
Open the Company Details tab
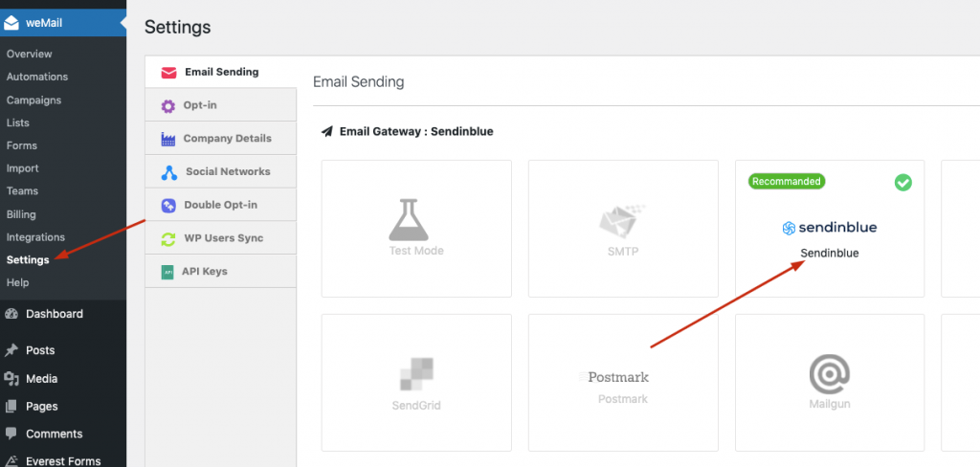click(x=221, y=138)
